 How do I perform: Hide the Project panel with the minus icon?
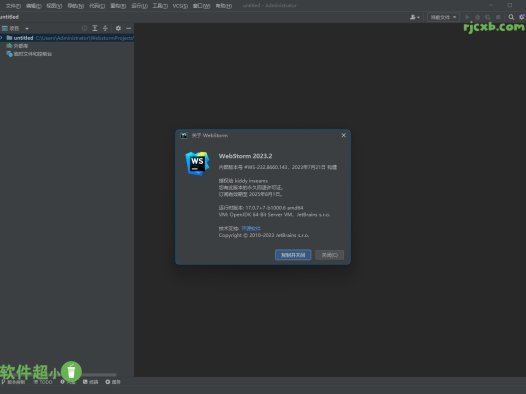[x=128, y=29]
